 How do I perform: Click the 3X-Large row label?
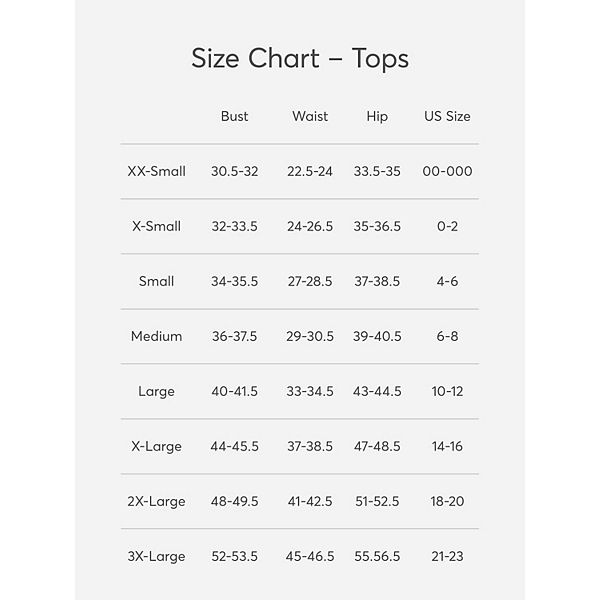pyautogui.click(x=157, y=556)
